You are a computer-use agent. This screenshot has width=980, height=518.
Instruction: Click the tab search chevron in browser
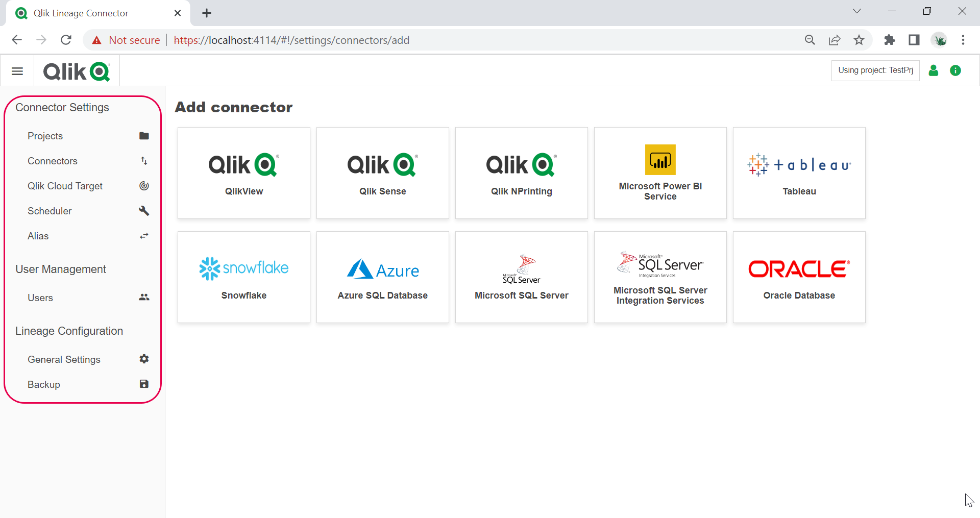click(857, 11)
